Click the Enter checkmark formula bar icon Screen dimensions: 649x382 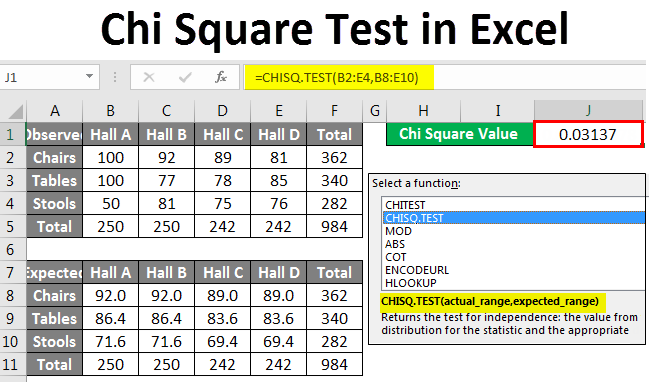(x=185, y=77)
